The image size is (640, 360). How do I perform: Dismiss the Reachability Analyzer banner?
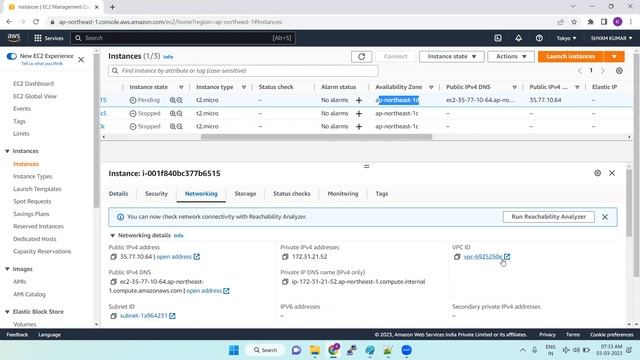point(605,217)
